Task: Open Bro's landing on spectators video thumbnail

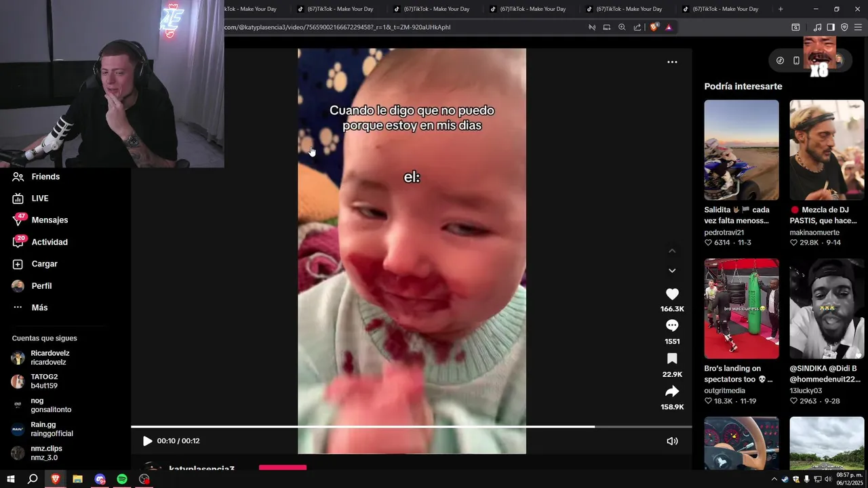Action: click(741, 308)
